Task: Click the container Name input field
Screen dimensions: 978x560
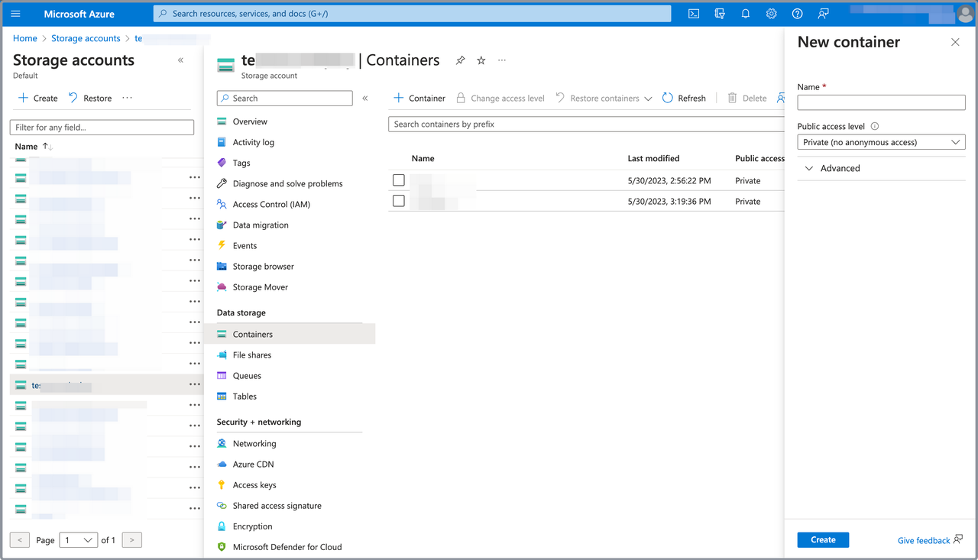Action: click(881, 102)
